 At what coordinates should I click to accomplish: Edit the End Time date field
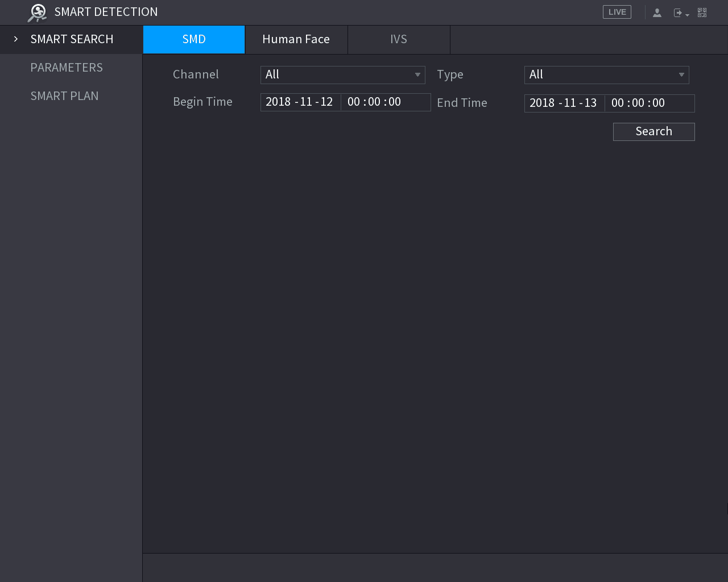click(x=564, y=103)
